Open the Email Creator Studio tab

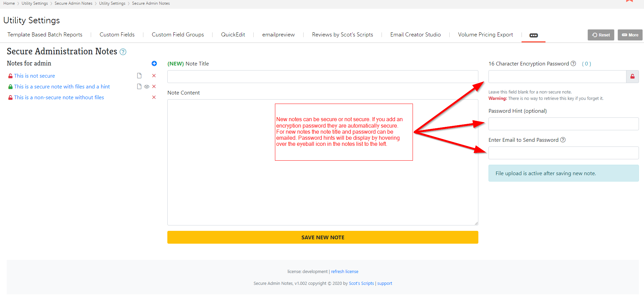(415, 35)
